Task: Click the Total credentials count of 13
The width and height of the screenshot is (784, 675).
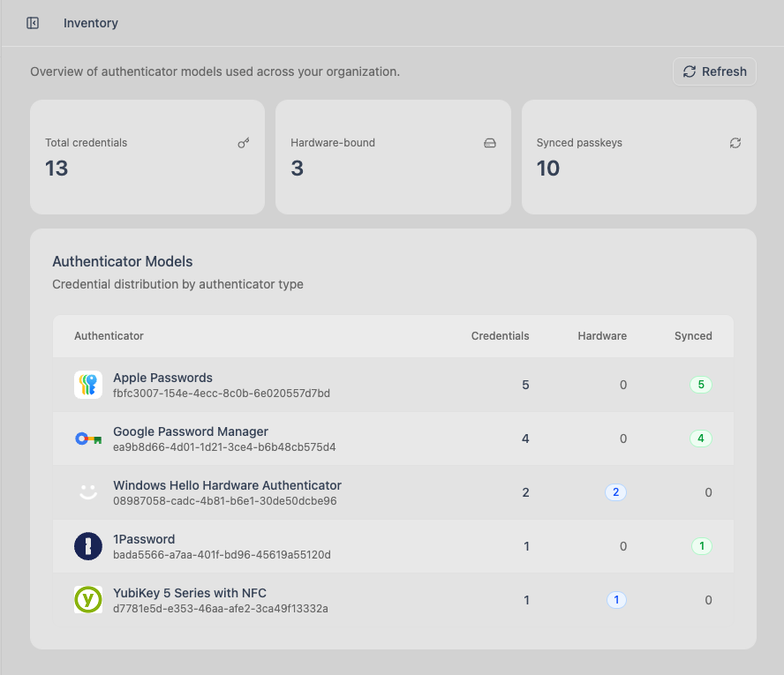Action: 57,168
